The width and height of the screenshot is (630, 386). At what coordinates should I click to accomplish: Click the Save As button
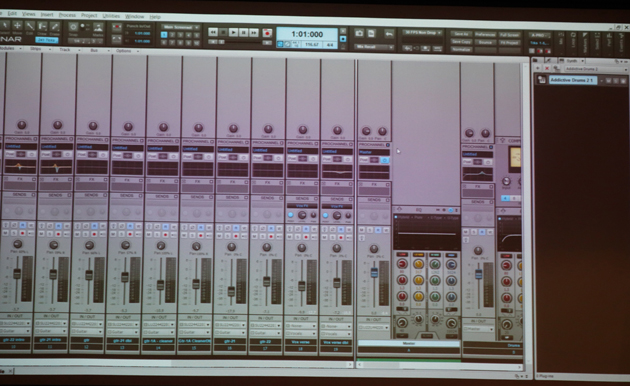click(x=461, y=35)
